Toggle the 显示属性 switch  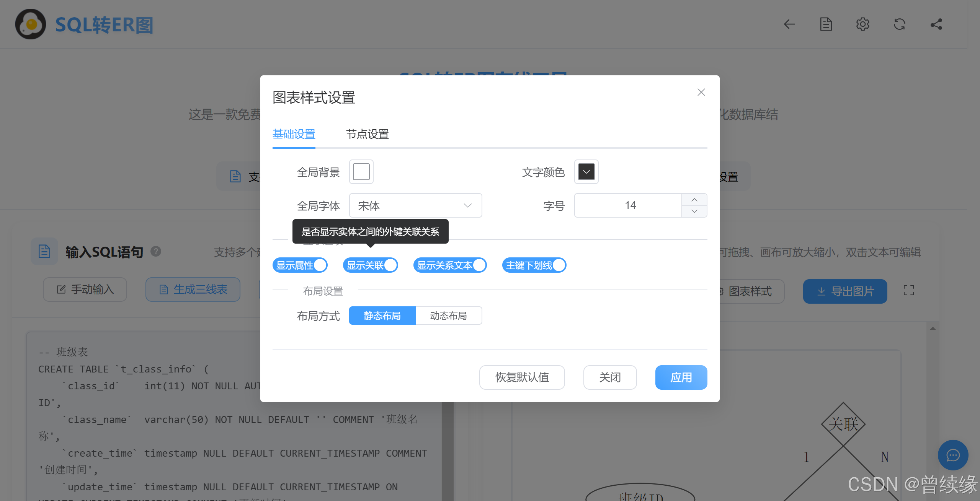pos(300,265)
